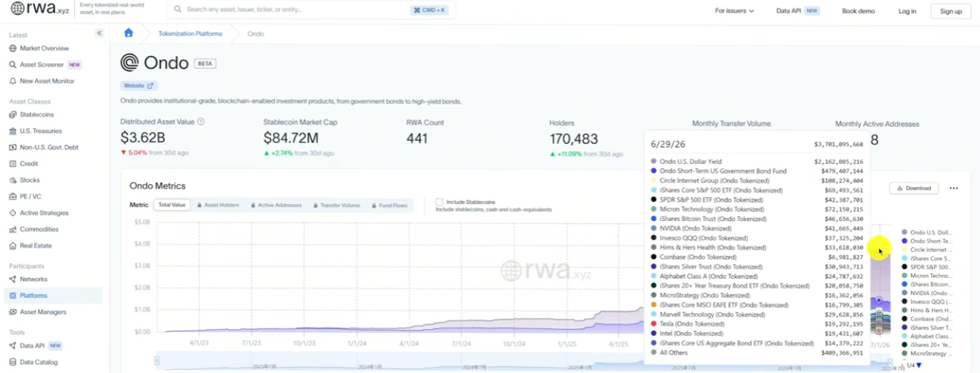
Task: Click the Holders value 170,483
Action: [573, 139]
